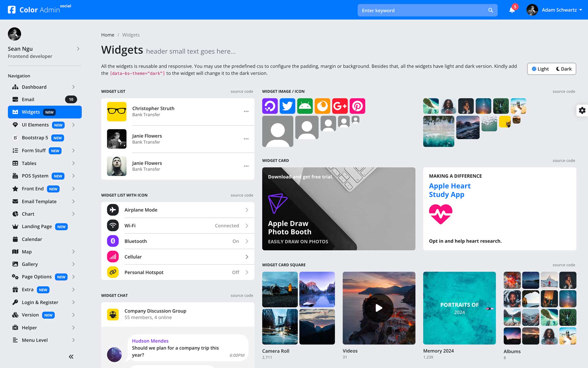Open Widget List source code link
Image resolution: width=588 pixels, height=368 pixels.
coord(242,91)
